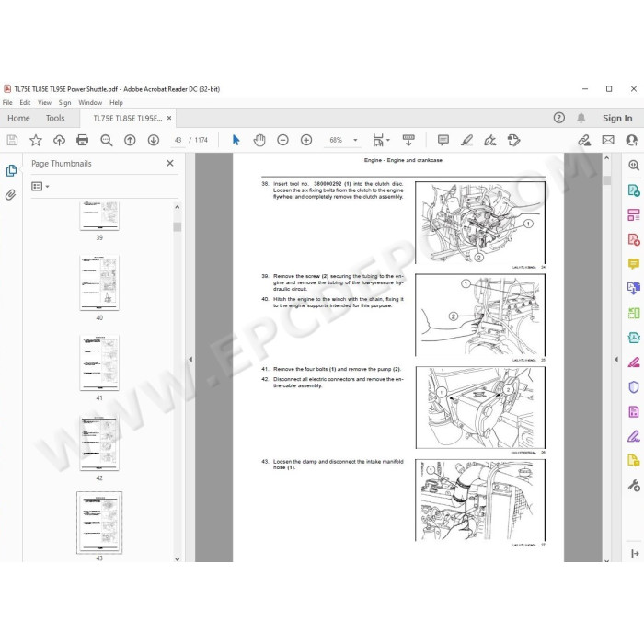Screen dimensions: 644x644
Task: Open the File menu
Action: point(7,103)
